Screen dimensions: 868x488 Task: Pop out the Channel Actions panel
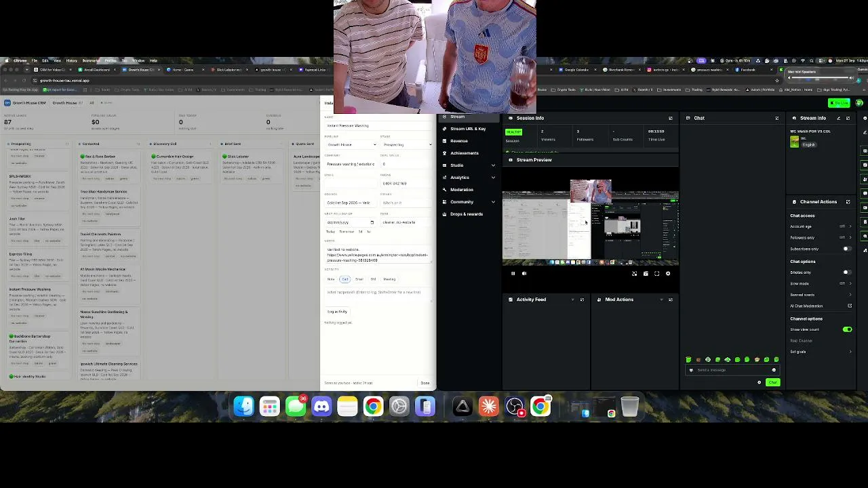[848, 202]
